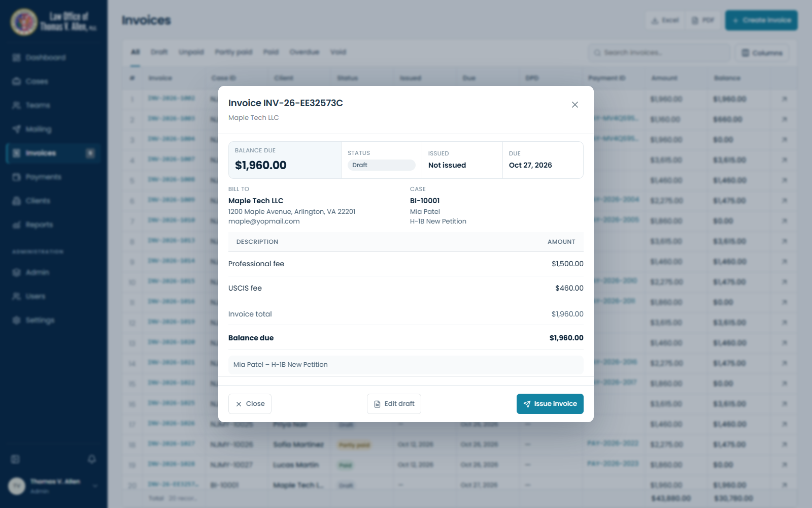This screenshot has height=508, width=812.
Task: Click the 1200 Maple Avenue address line
Action: coord(292,211)
